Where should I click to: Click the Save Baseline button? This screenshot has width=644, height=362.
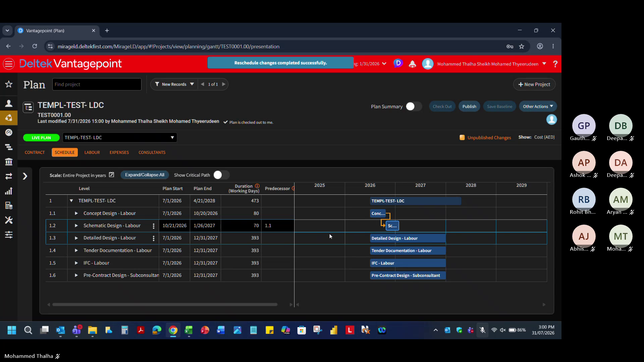click(499, 106)
